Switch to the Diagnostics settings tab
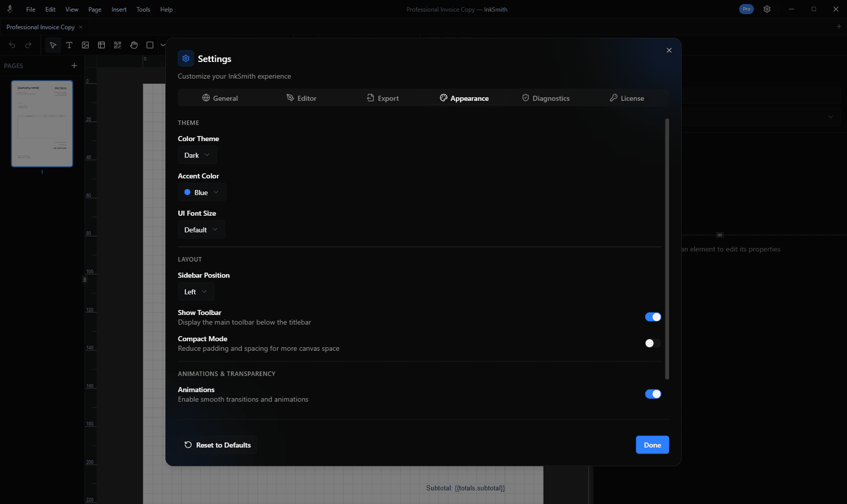The image size is (847, 504). pyautogui.click(x=546, y=98)
